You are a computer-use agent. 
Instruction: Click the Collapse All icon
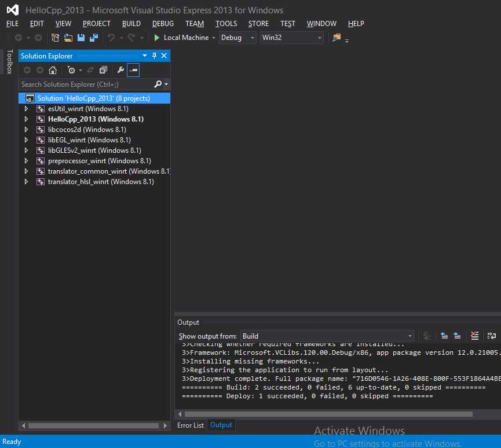pos(103,70)
